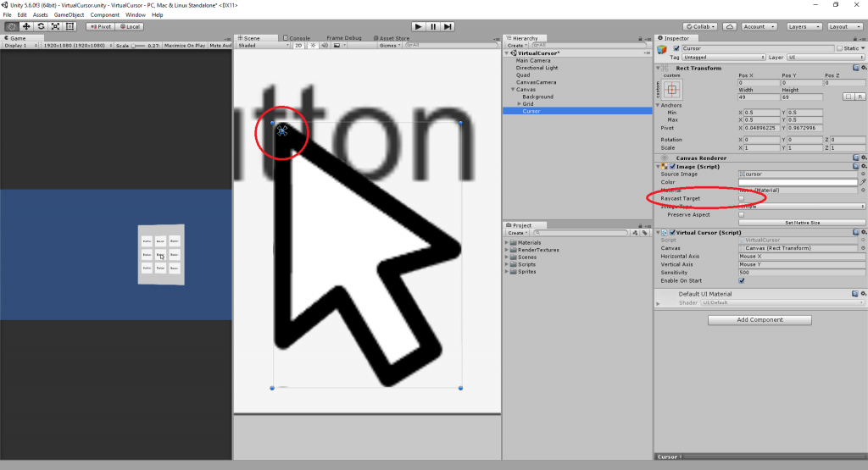This screenshot has height=470, width=868.
Task: Open the GameObject menu
Action: (69, 15)
